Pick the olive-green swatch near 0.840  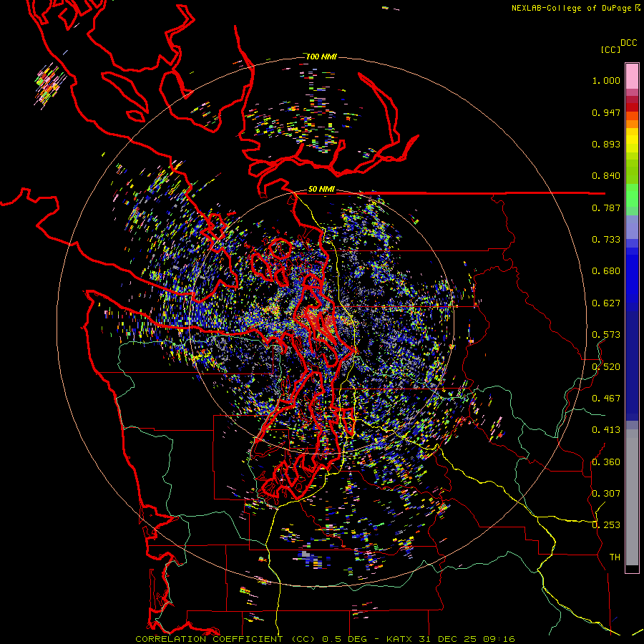pos(632,172)
